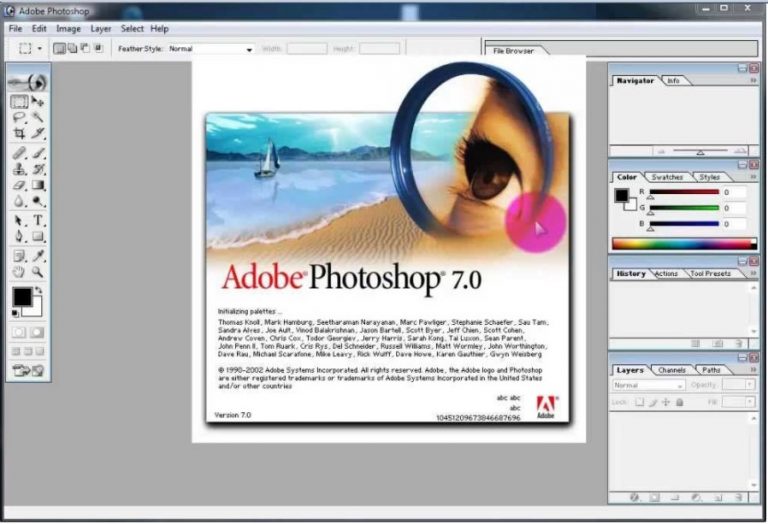Open the Opacity dropdown arrow in Layers
The image size is (768, 524).
point(749,385)
